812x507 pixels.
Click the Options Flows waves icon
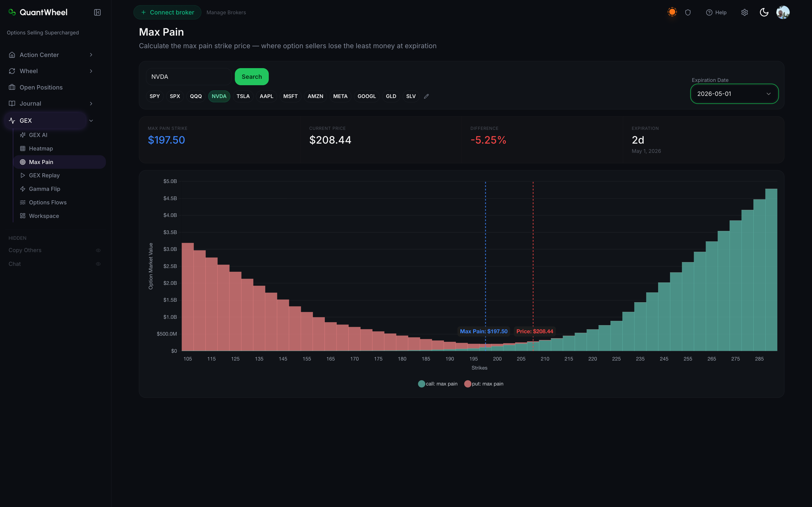[x=23, y=202]
